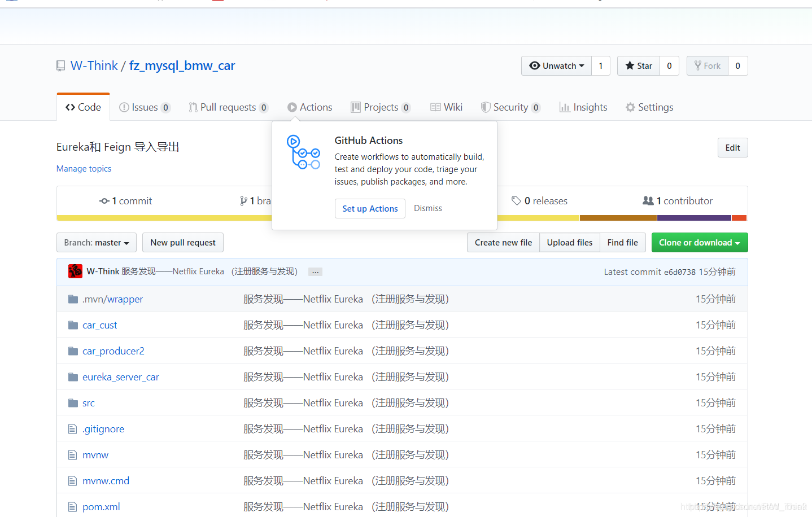Open the src folder
This screenshot has height=517, width=812.
pyautogui.click(x=89, y=403)
